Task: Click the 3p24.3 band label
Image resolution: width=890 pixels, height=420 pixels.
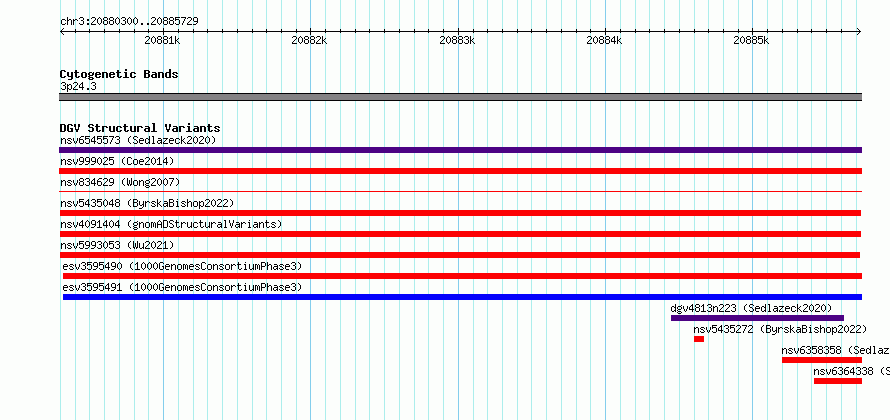Action: [x=78, y=87]
